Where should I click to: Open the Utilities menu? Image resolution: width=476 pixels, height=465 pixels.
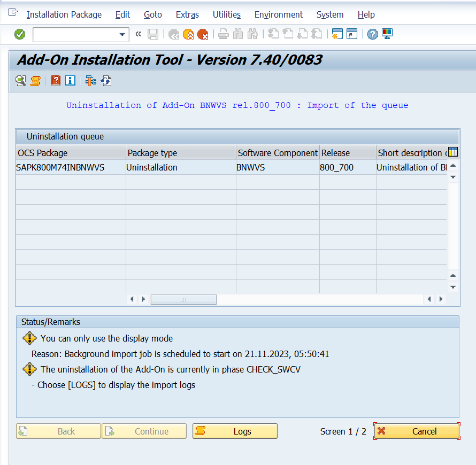click(226, 14)
